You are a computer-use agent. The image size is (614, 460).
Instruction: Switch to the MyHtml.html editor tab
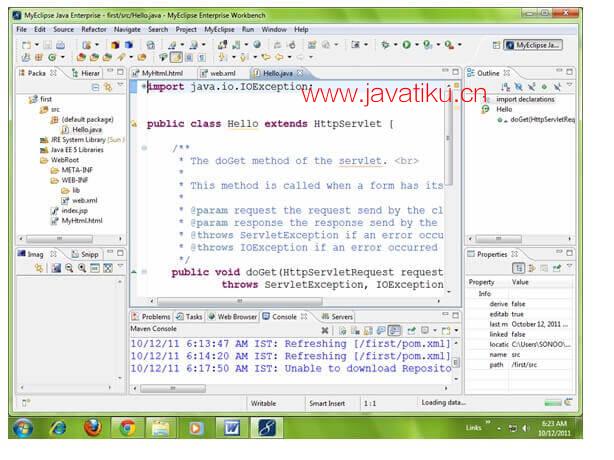pyautogui.click(x=157, y=73)
